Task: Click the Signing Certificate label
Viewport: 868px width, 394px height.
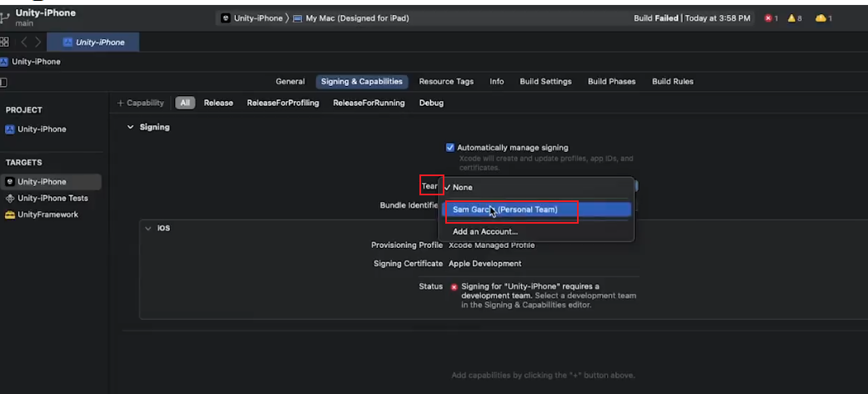Action: tap(408, 264)
